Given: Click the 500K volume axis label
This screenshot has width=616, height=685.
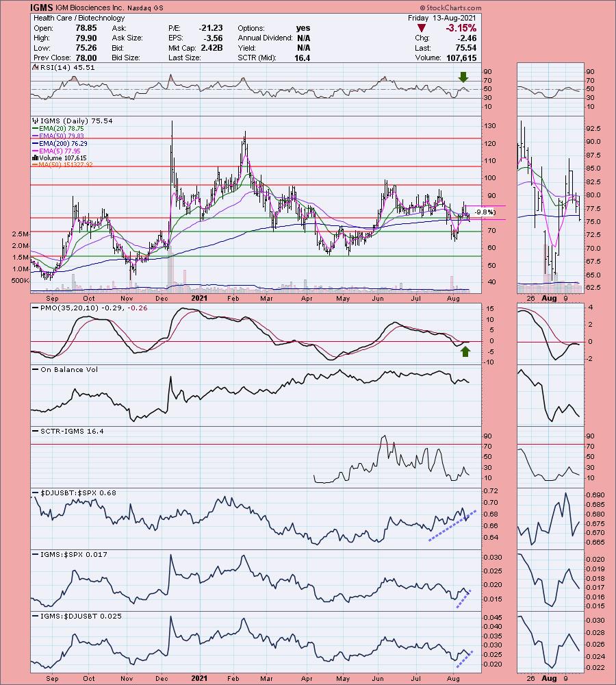Looking at the screenshot, I should tap(21, 280).
